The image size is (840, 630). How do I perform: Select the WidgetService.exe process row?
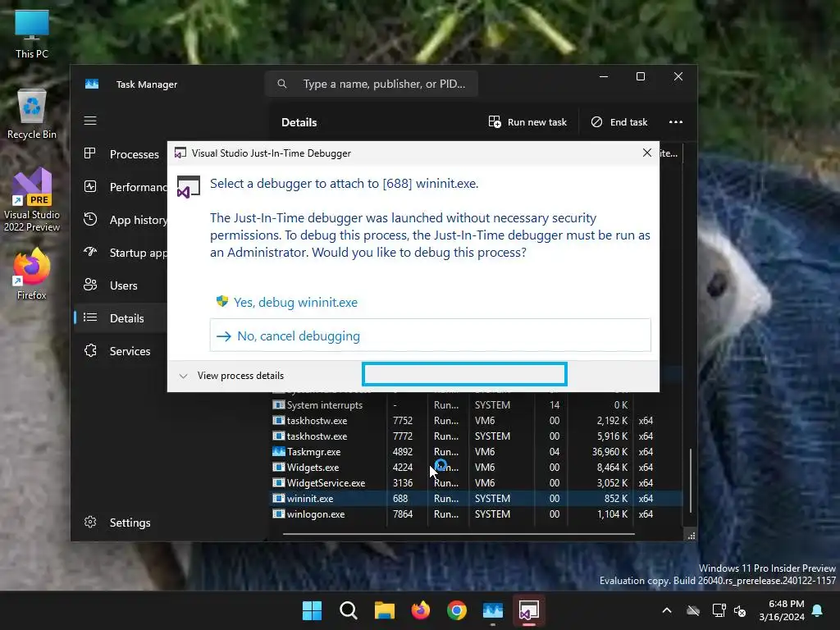pos(477,482)
